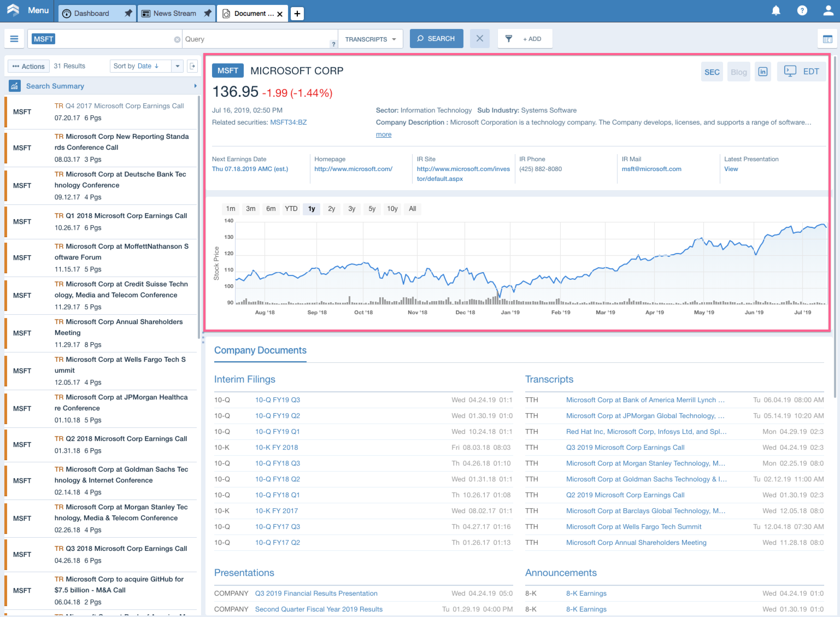The width and height of the screenshot is (840, 617).
Task: Click the app logo in the header
Action: (x=13, y=10)
